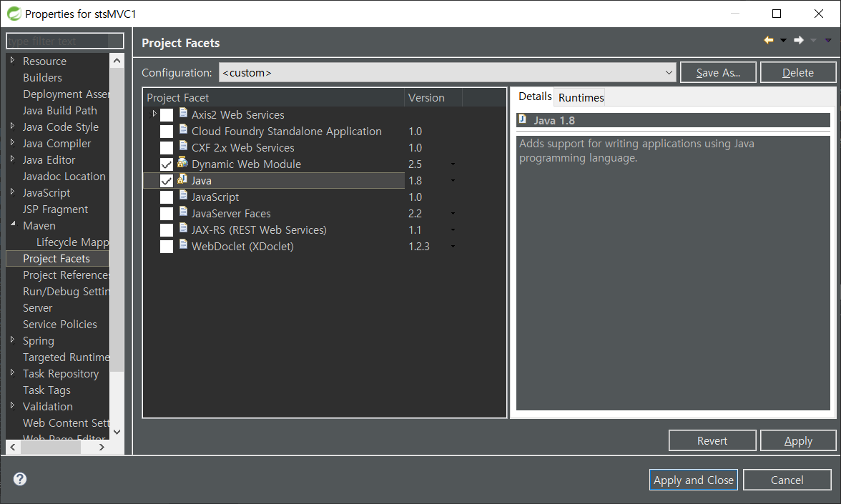The width and height of the screenshot is (841, 504).
Task: Click the back navigation arrow icon
Action: pyautogui.click(x=769, y=40)
